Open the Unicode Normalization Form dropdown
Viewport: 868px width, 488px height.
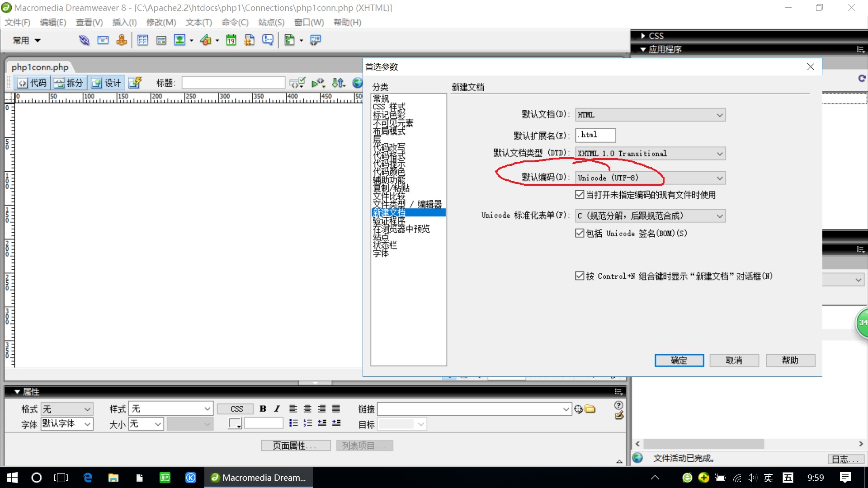point(651,216)
